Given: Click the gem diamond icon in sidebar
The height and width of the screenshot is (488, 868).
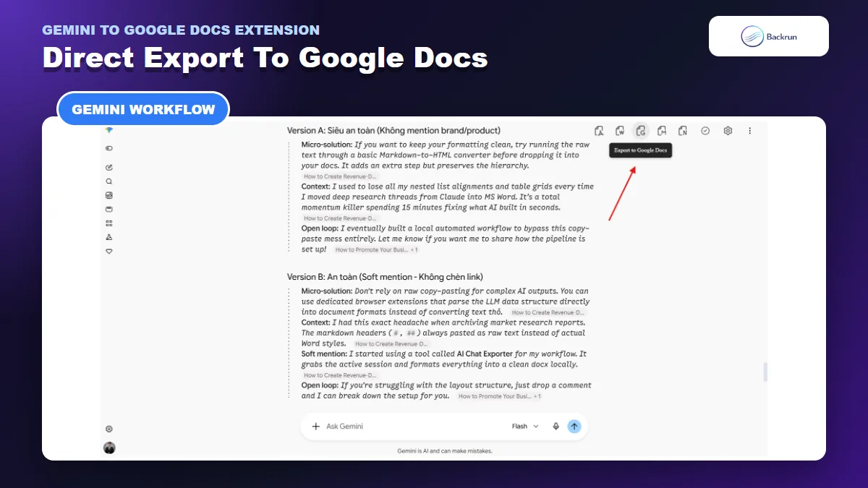Looking at the screenshot, I should 109,251.
